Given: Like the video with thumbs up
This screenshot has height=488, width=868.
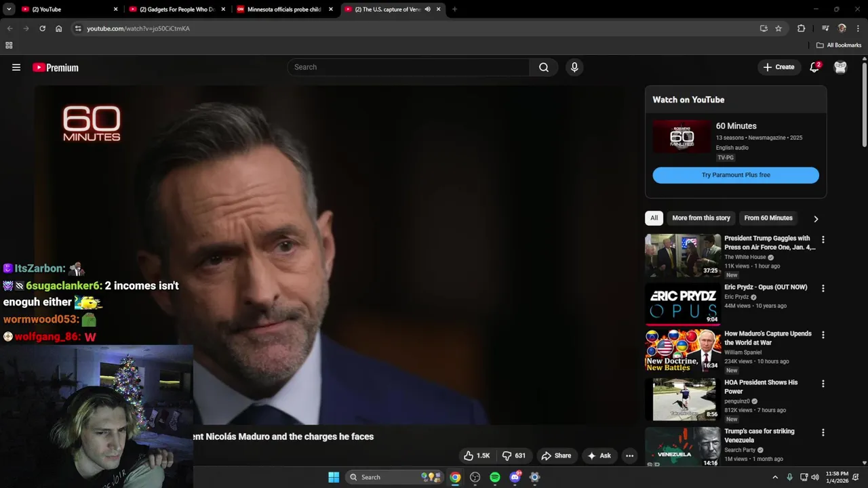Looking at the screenshot, I should tap(477, 455).
